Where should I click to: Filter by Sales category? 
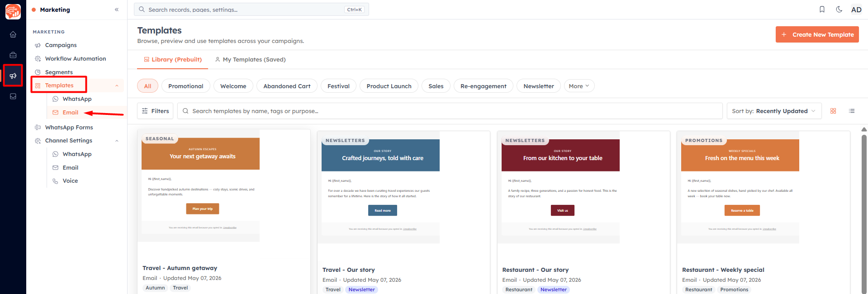436,86
